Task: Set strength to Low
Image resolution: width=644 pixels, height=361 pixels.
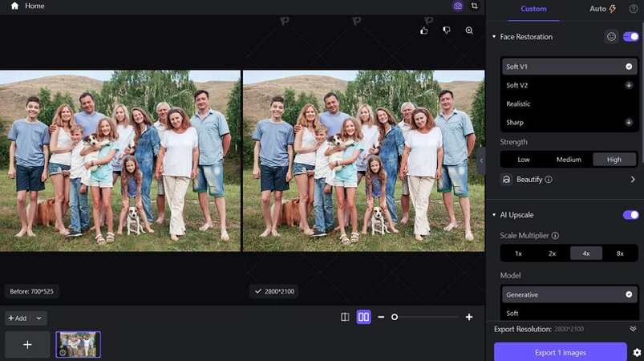Action: click(524, 160)
